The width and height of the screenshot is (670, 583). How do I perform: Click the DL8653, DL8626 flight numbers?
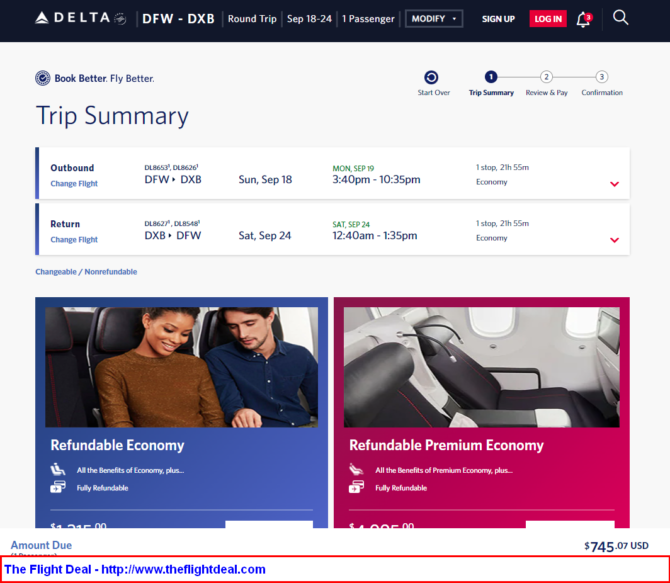click(x=171, y=167)
